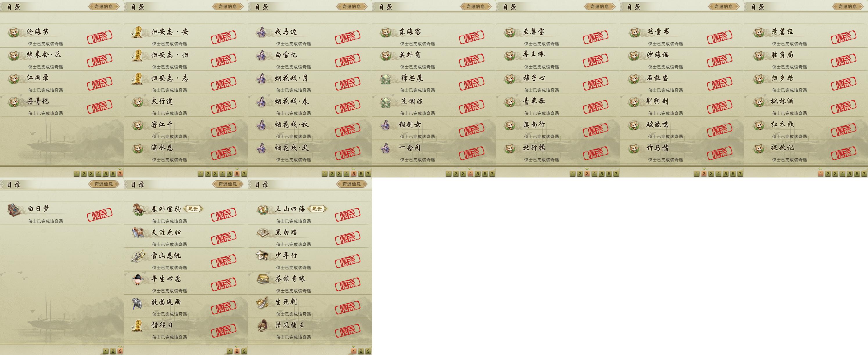Screen dimensions: 868x355
Task: Select page 2 below the 白日梦 panel
Action: pyautogui.click(x=113, y=351)
